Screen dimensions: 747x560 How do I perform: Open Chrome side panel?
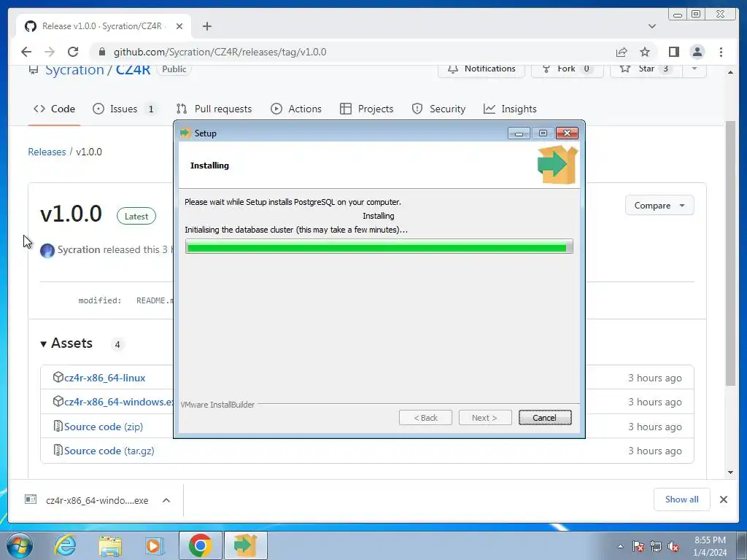[x=673, y=52]
